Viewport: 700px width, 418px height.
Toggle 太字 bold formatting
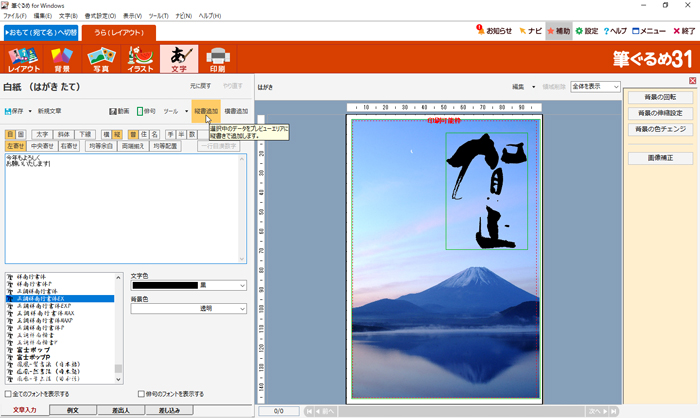42,133
